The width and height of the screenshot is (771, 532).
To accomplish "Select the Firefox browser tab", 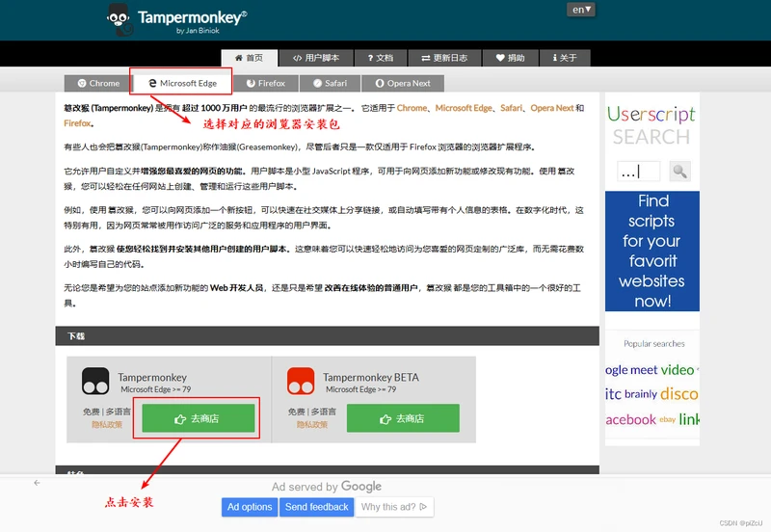I will click(266, 83).
